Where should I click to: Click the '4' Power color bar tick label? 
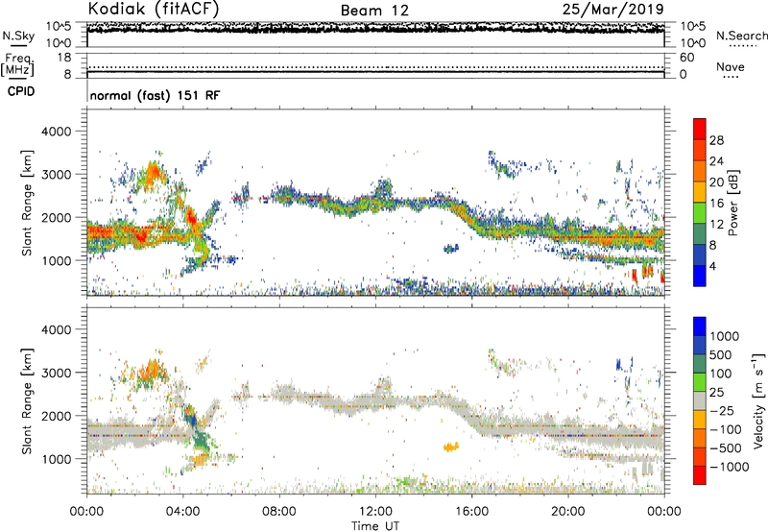[712, 266]
